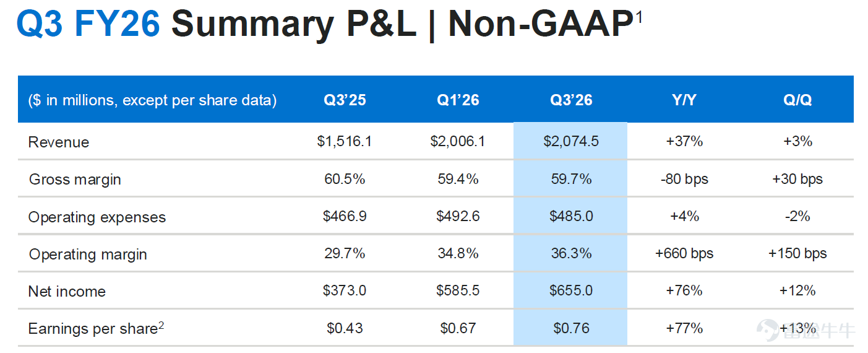Click the Earnings per share row label
868x353 pixels.
coord(96,329)
